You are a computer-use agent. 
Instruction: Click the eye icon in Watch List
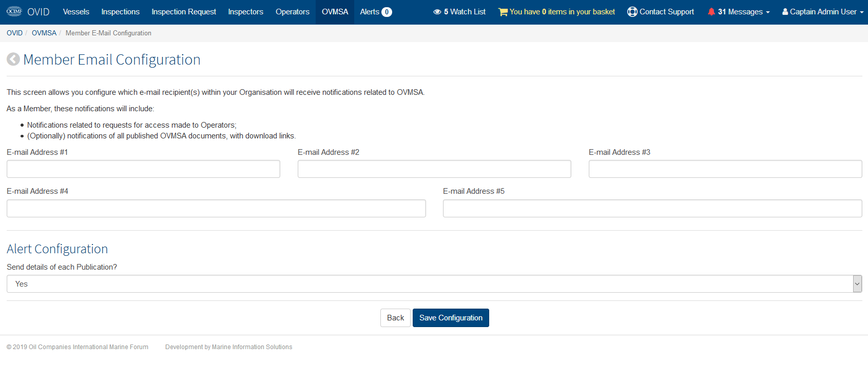coord(437,12)
